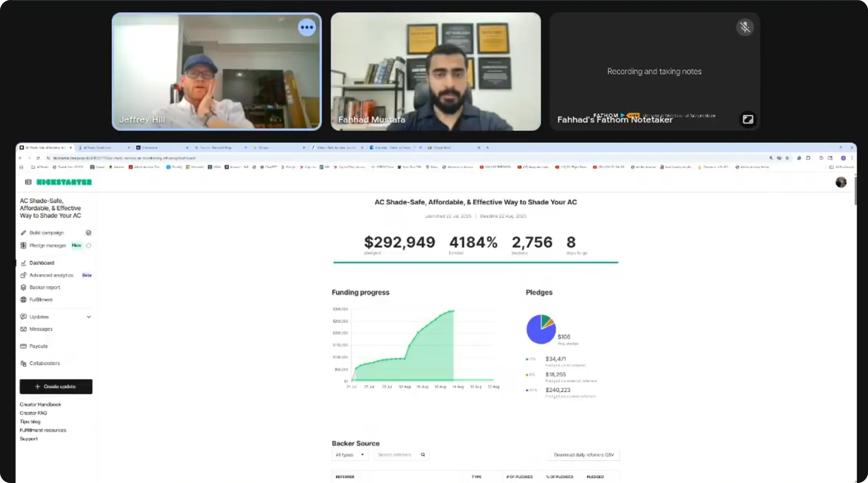
Task: Expand the Updates section chevron
Action: pyautogui.click(x=89, y=317)
